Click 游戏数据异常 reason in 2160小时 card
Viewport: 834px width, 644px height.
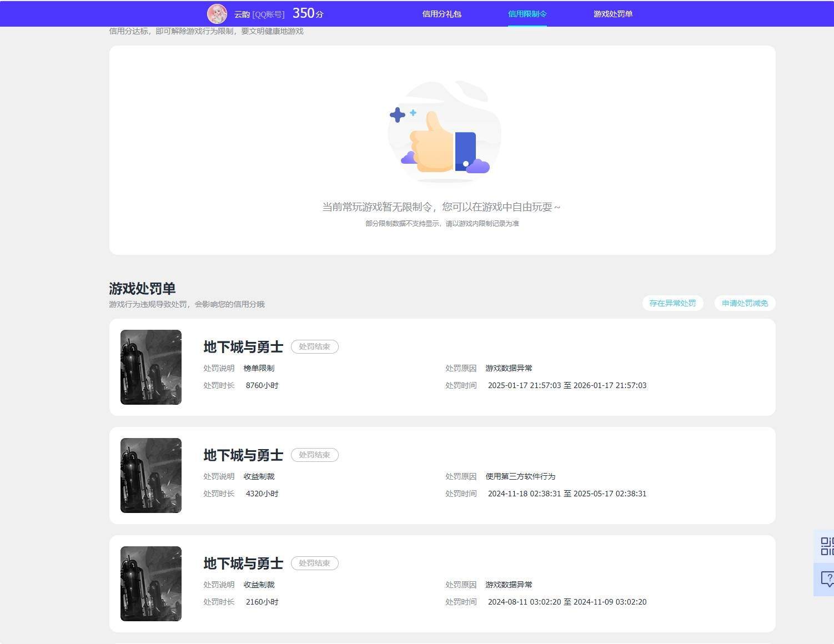[x=509, y=585]
